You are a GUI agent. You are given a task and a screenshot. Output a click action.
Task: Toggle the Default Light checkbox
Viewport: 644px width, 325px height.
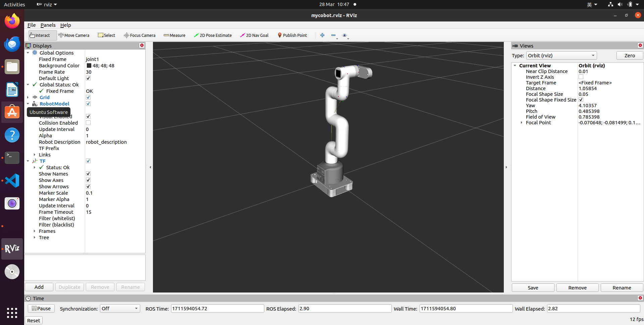tap(88, 78)
